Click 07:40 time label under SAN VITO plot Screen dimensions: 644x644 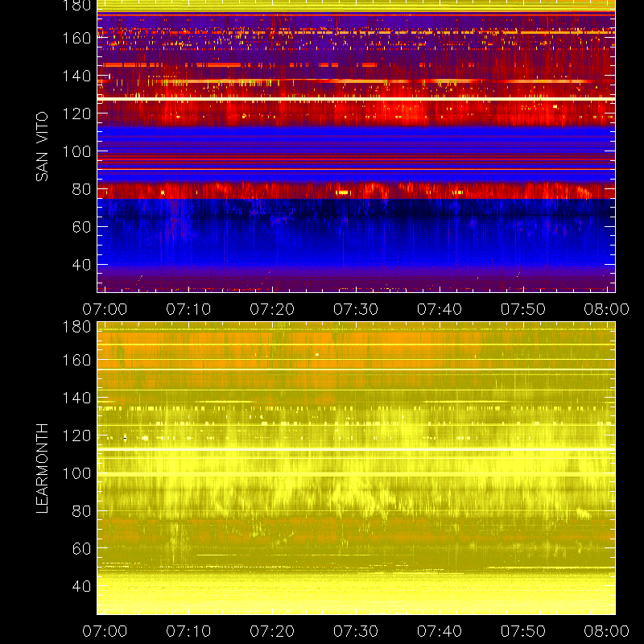(x=440, y=309)
